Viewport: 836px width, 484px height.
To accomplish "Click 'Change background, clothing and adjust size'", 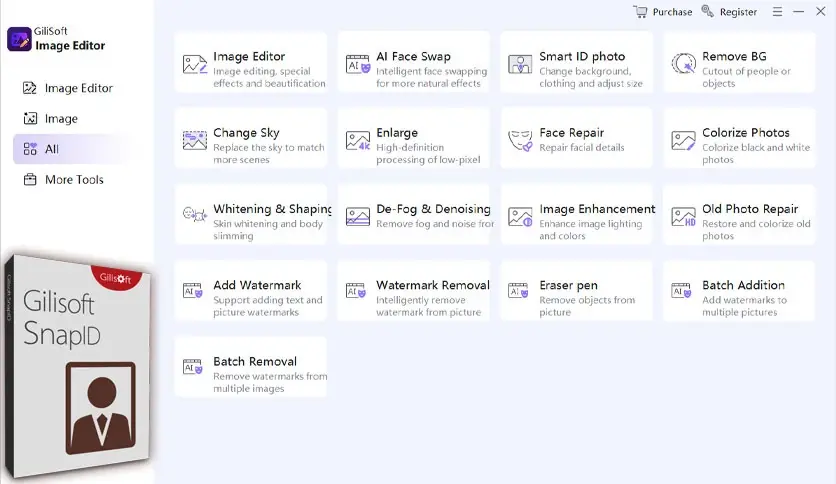I will coord(591,77).
